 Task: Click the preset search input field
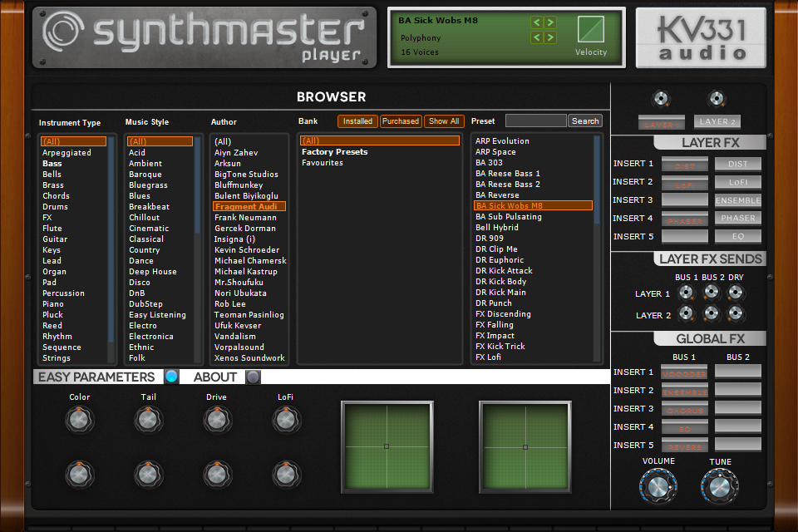click(536, 121)
